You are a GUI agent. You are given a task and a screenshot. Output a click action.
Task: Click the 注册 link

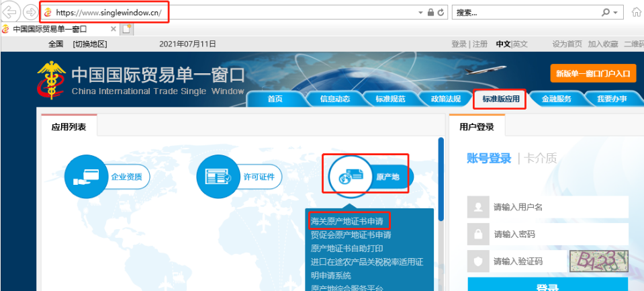pos(479,44)
